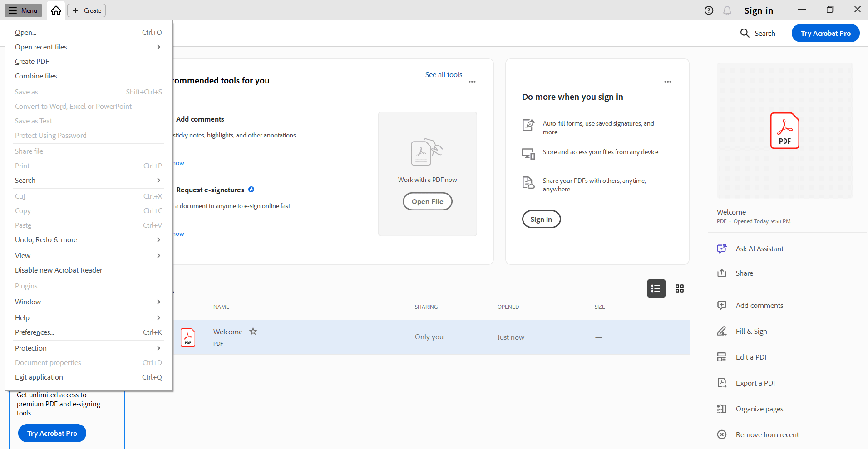Click the Edit a PDF icon
This screenshot has width=868, height=449.
tap(722, 357)
